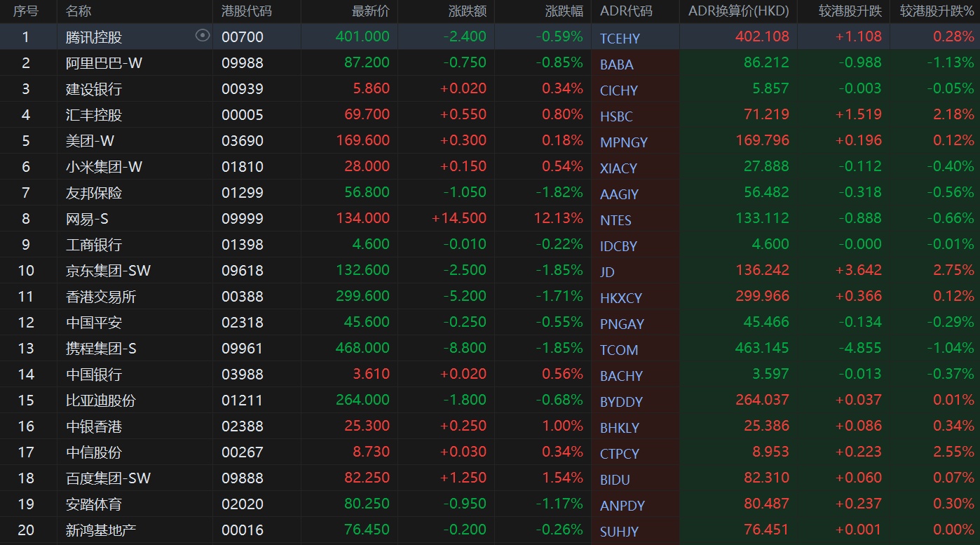The height and width of the screenshot is (545, 980).
Task: Open 比亚迪股份 stock entry
Action: [x=100, y=401]
